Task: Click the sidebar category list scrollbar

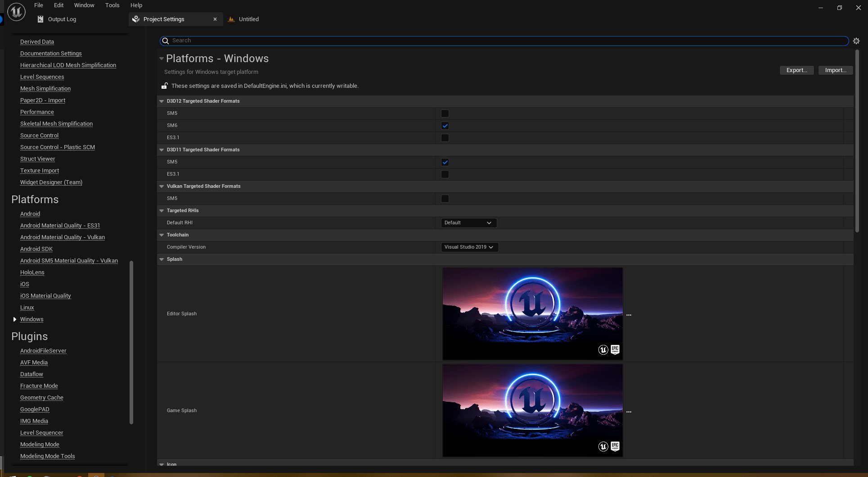Action: 131,342
